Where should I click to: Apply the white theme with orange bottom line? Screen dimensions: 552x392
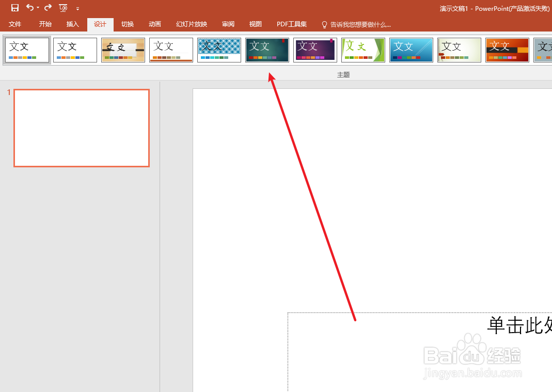pos(171,50)
